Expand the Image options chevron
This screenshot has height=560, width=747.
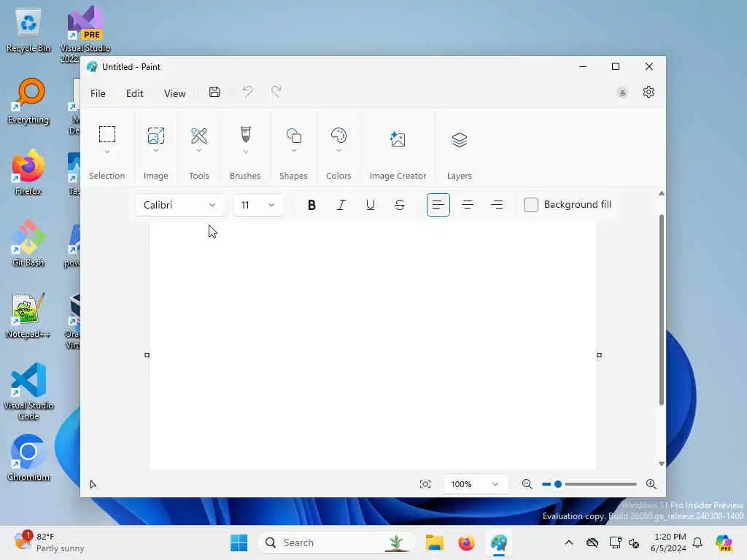[x=156, y=150]
